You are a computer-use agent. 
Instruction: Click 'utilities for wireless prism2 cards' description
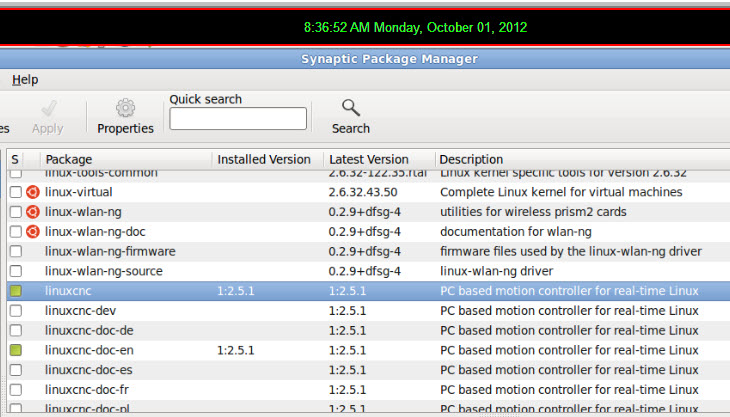tap(533, 212)
